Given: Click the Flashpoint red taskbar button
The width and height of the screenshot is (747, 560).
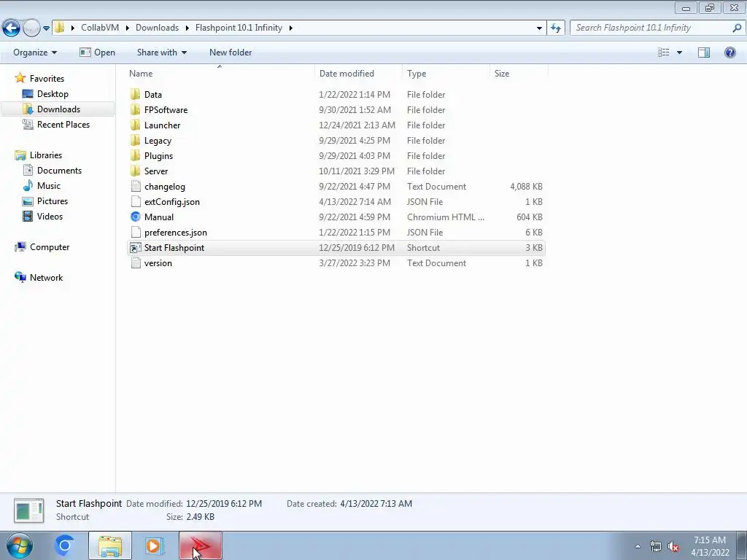Looking at the screenshot, I should pyautogui.click(x=200, y=545).
